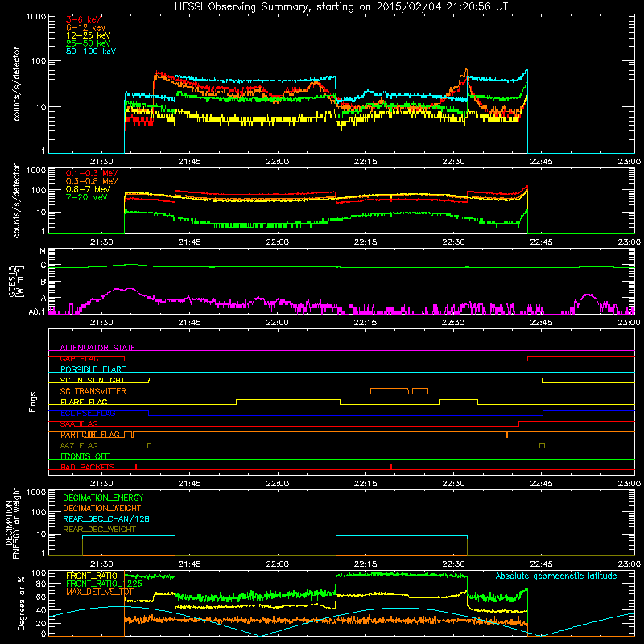Viewport: 644px width, 644px height.
Task: Select the DECIMATION ENERGY or weight axis title
Action: coord(12,522)
